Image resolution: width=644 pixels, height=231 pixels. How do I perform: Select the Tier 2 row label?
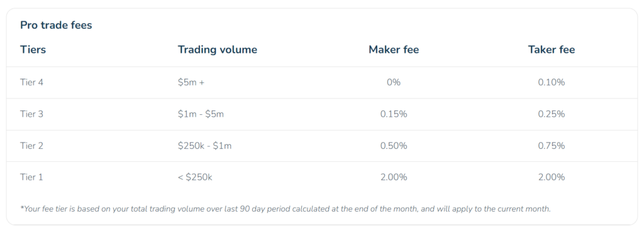click(x=31, y=146)
